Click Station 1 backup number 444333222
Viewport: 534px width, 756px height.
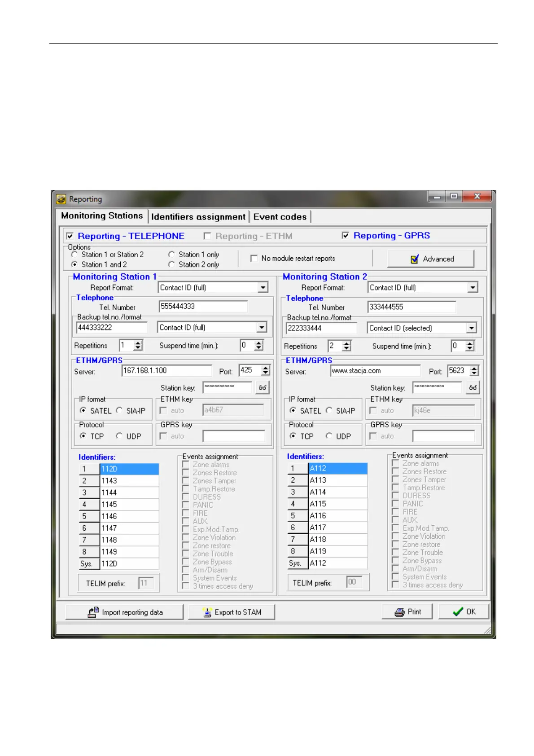click(x=112, y=328)
